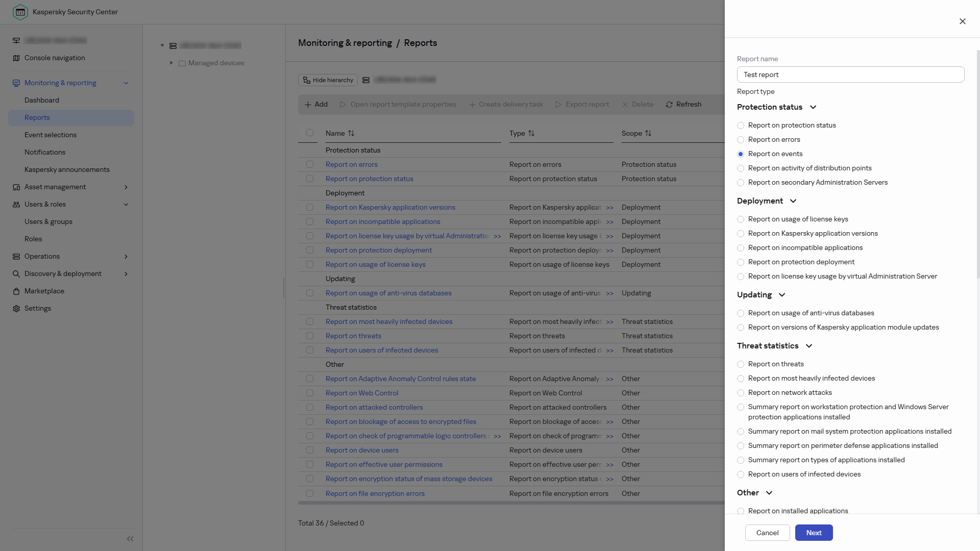
Task: Open Event selections in sidebar
Action: pos(51,135)
